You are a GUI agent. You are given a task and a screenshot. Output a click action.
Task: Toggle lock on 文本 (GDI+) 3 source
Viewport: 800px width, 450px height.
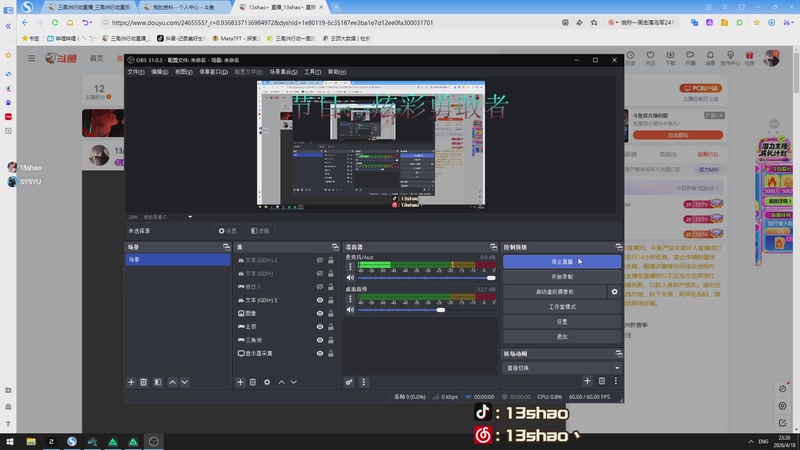coord(331,300)
